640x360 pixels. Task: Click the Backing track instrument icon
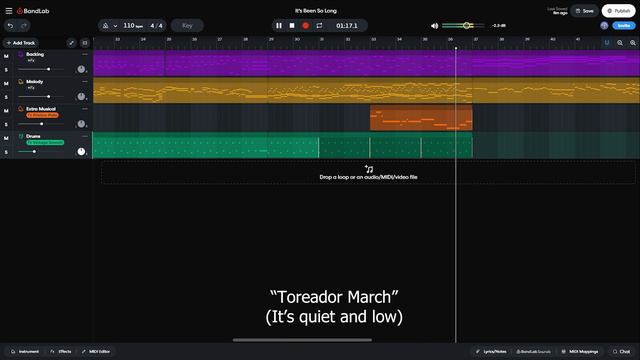(x=20, y=54)
